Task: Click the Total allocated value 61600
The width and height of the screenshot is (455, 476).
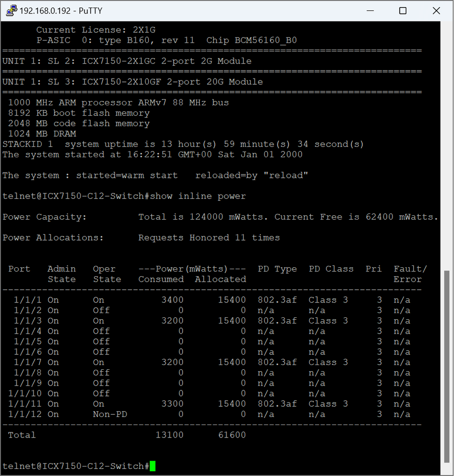Action: pyautogui.click(x=232, y=435)
